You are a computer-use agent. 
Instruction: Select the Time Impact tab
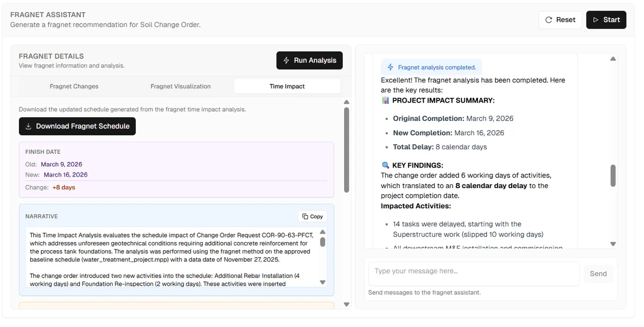(287, 86)
